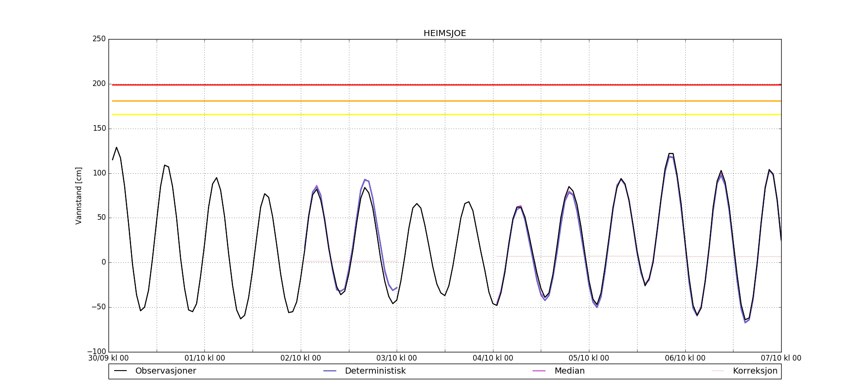
Task: Select the Korreksjon legend label
Action: [x=755, y=371]
